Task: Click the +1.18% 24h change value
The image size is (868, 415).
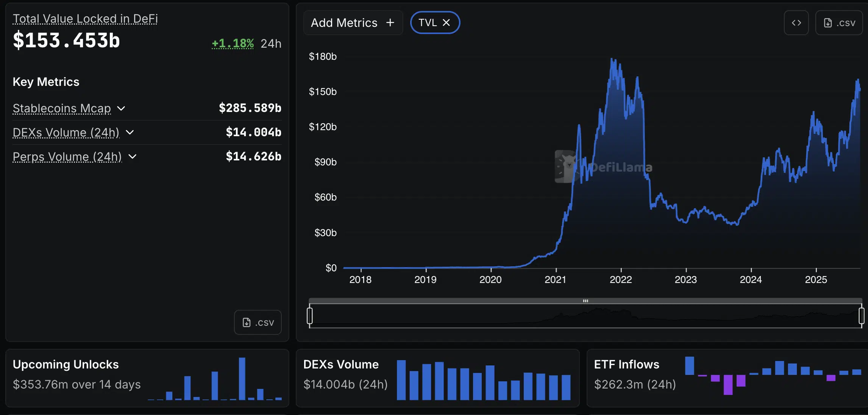Action: [233, 44]
